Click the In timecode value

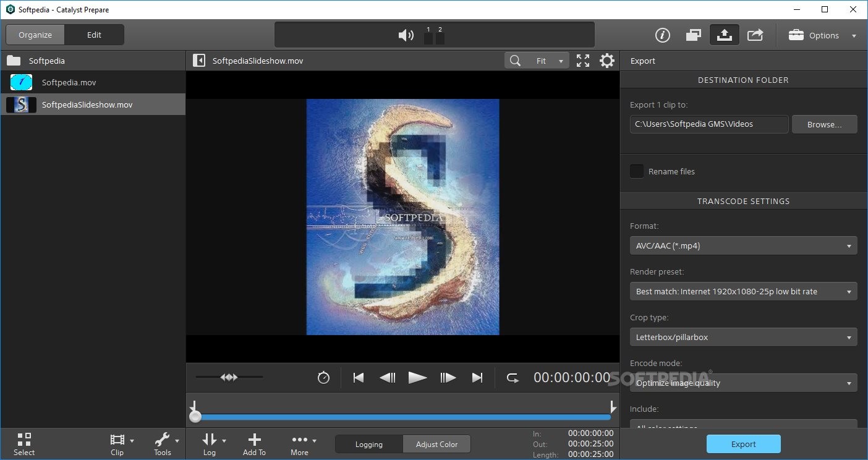click(590, 433)
